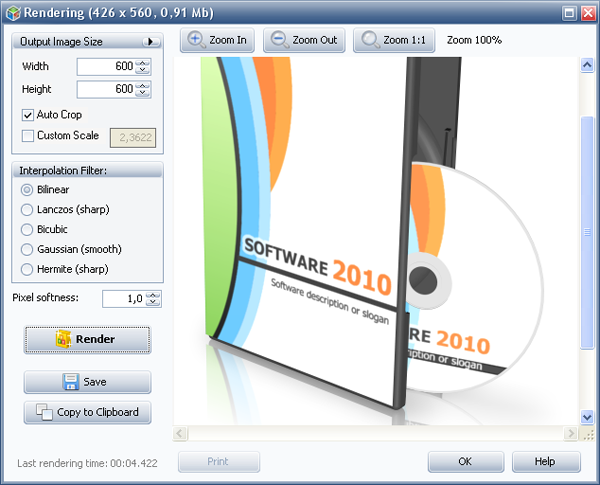This screenshot has width=600, height=485.
Task: Choose the Bicubic interpolation filter
Action: tap(27, 229)
